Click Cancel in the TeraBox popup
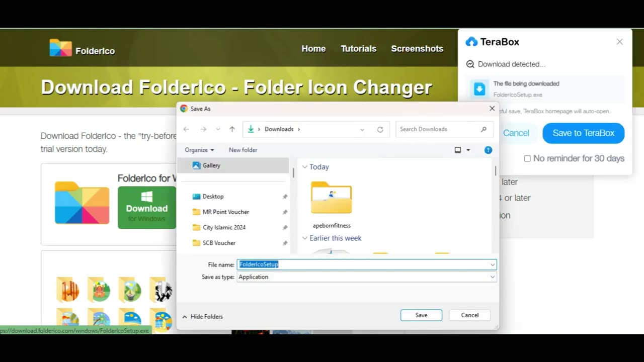Image resolution: width=644 pixels, height=362 pixels. click(516, 133)
